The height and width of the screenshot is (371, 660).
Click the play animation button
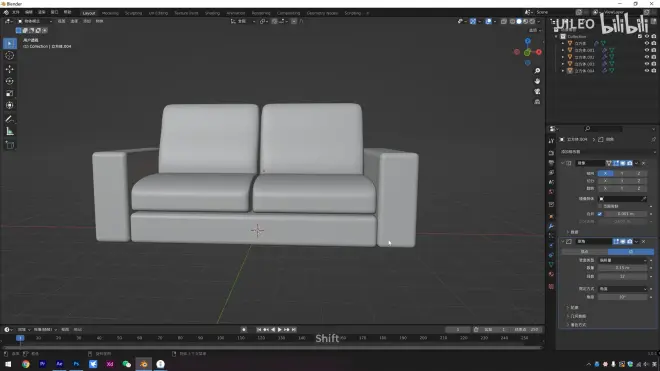(279, 330)
